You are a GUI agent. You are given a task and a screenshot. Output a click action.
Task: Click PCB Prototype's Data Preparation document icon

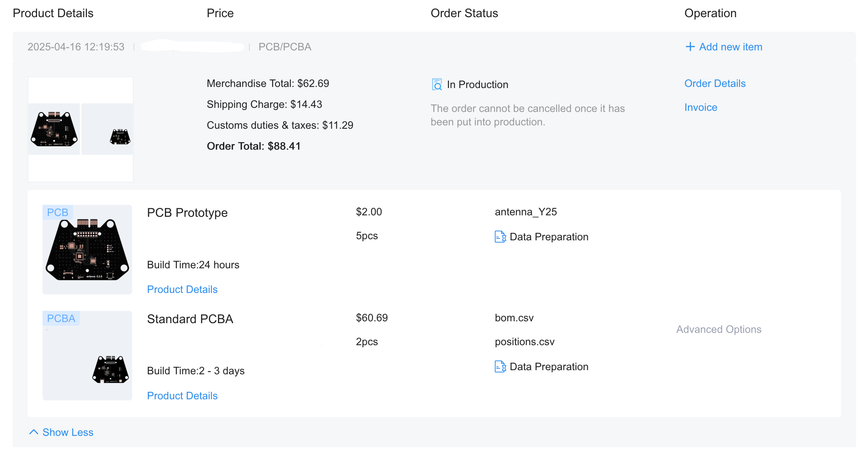click(500, 237)
